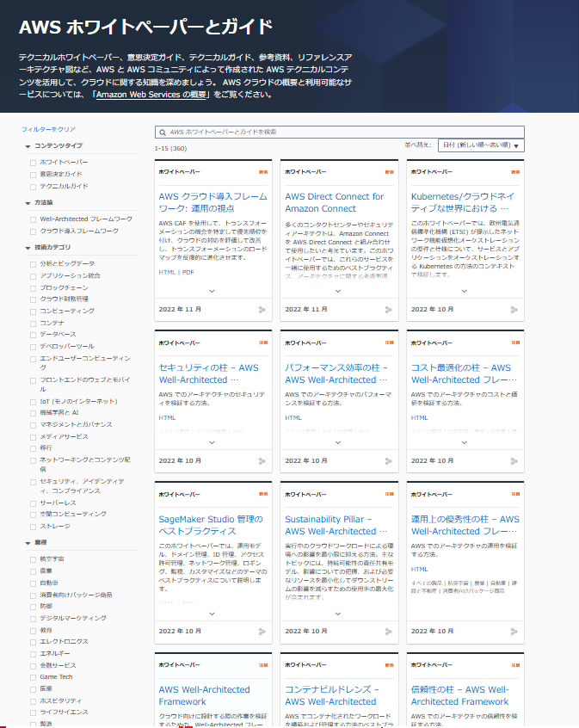Open SageMaker Studio 管理のベストプラクティス title

coord(211,525)
